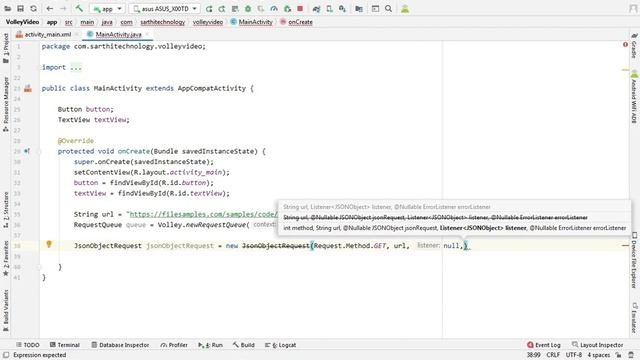Viewport: 640px width, 360px height.
Task: Open the CRLF line separator selector
Action: [553, 355]
